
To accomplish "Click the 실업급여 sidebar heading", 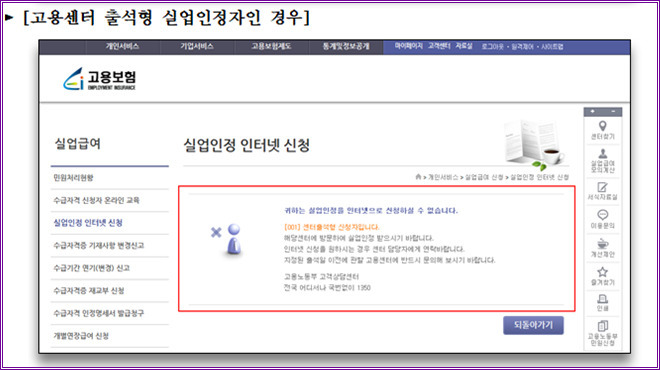I will (x=78, y=144).
